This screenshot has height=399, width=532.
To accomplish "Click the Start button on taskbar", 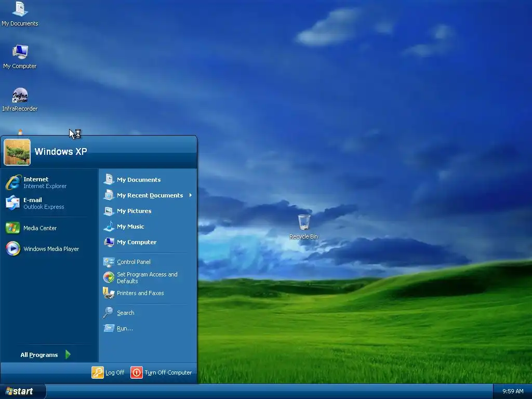I will click(x=23, y=392).
